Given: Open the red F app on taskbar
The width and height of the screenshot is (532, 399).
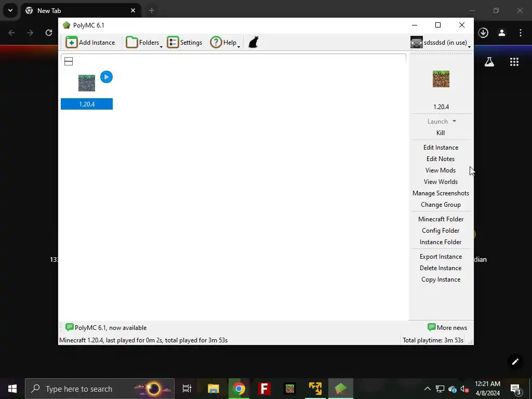Looking at the screenshot, I should click(264, 389).
